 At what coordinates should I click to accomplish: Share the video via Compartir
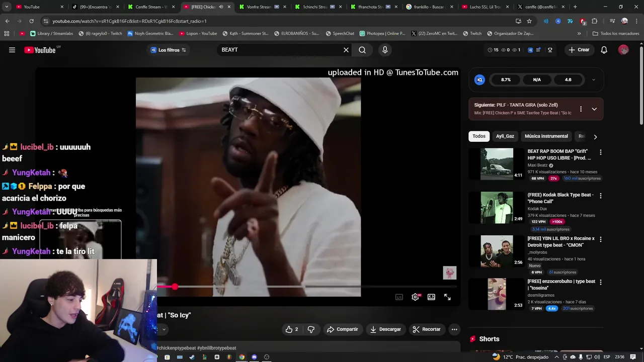coord(342,329)
